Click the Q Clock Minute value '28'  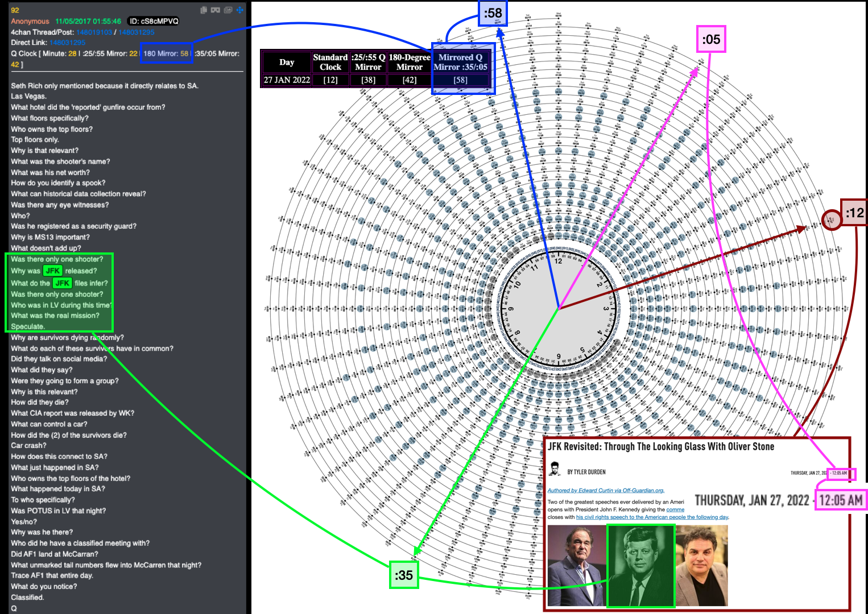point(72,53)
